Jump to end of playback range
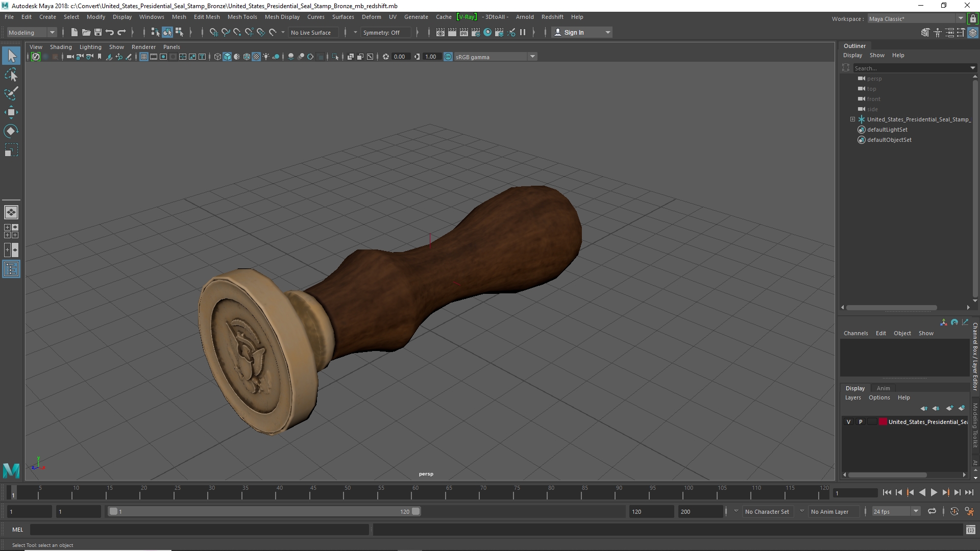Screen dimensions: 980x551 pyautogui.click(x=969, y=492)
